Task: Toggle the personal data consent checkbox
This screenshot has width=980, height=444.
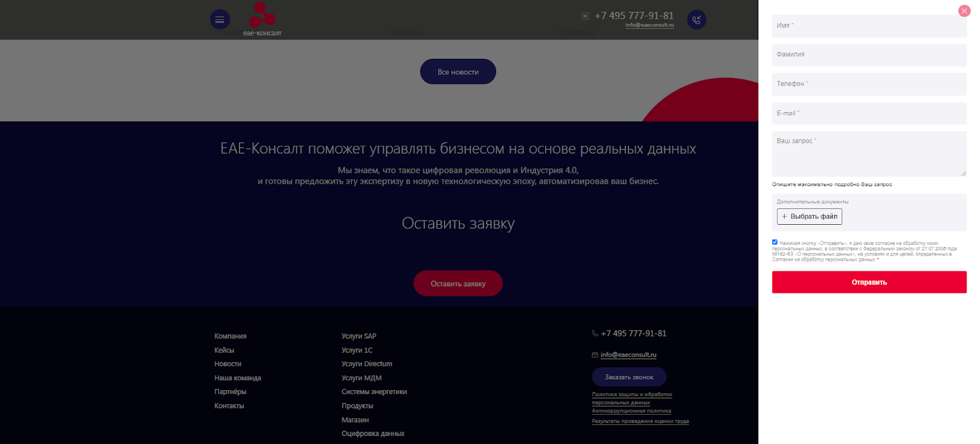Action: click(x=775, y=242)
